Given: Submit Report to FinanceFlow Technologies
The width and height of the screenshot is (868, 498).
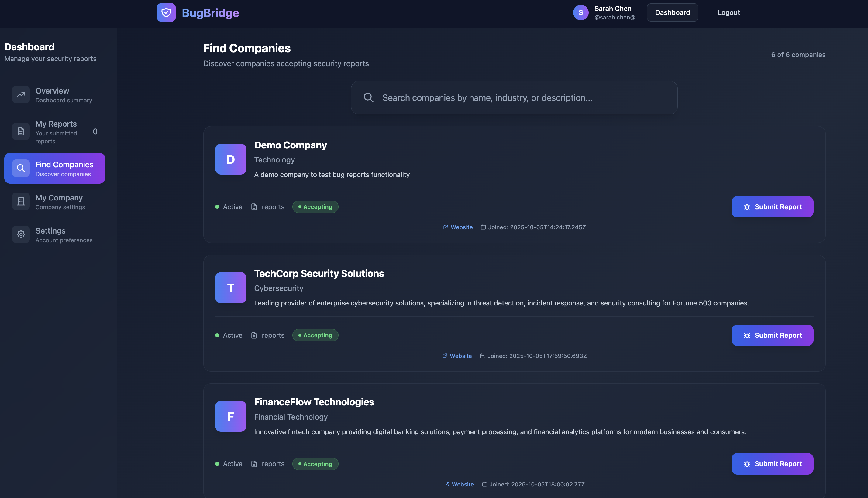Looking at the screenshot, I should click(772, 464).
